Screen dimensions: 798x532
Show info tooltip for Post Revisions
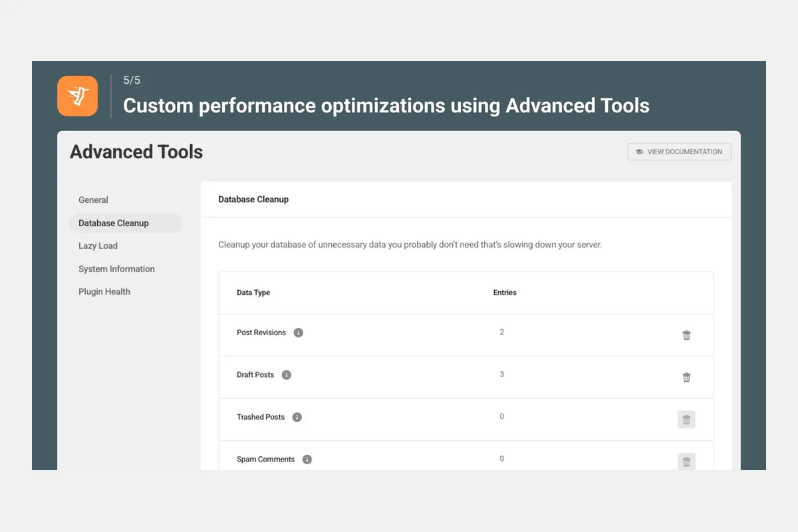(x=299, y=332)
